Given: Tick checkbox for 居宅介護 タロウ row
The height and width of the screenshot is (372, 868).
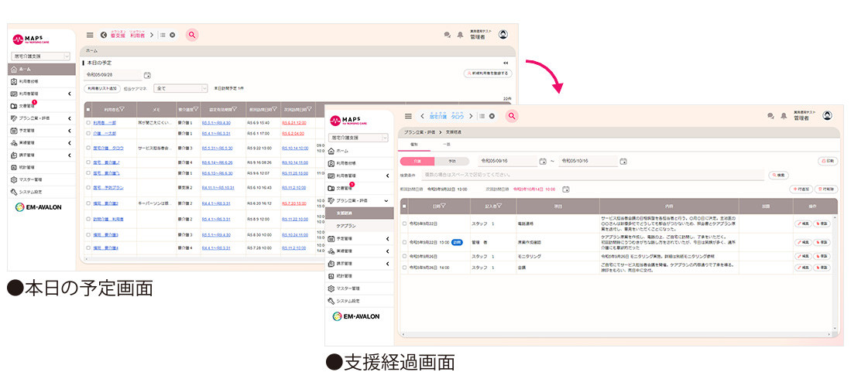Looking at the screenshot, I should 88,148.
